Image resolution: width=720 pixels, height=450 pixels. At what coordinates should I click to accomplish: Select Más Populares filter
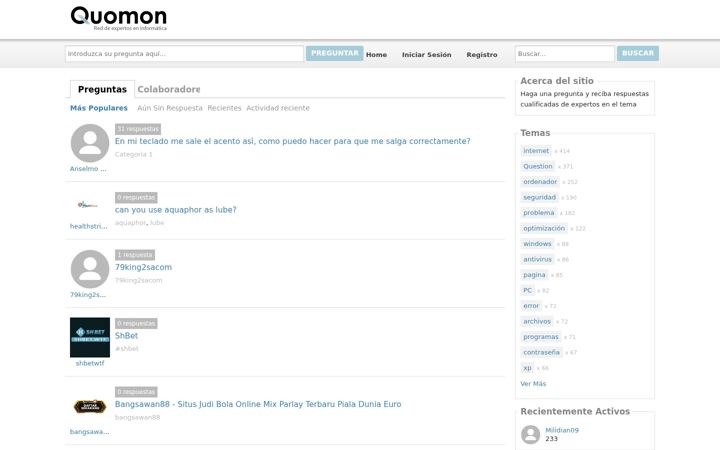coord(99,108)
